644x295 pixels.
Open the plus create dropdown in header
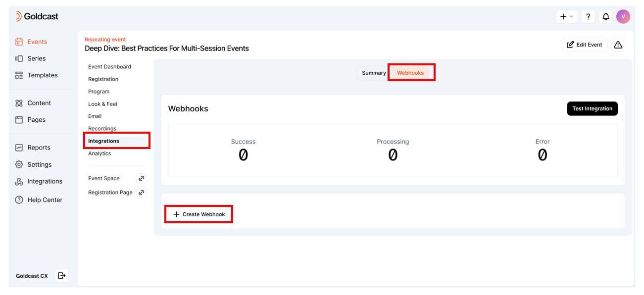coord(566,16)
